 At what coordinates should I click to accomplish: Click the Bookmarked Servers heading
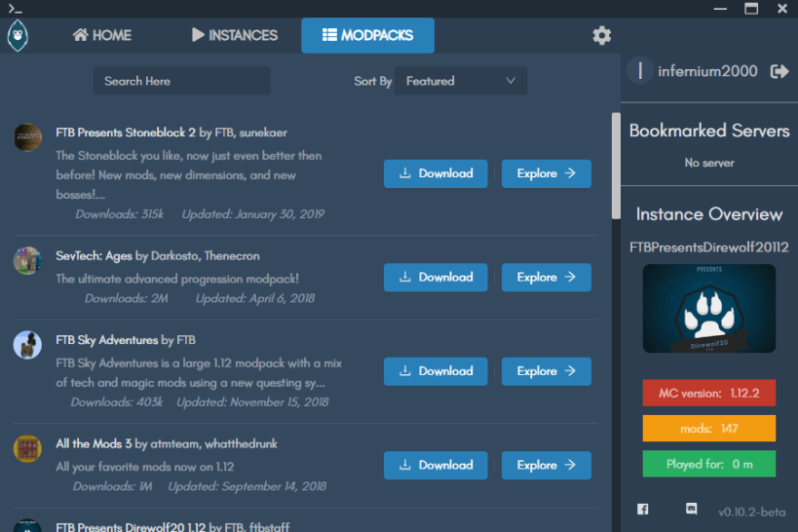coord(709,131)
